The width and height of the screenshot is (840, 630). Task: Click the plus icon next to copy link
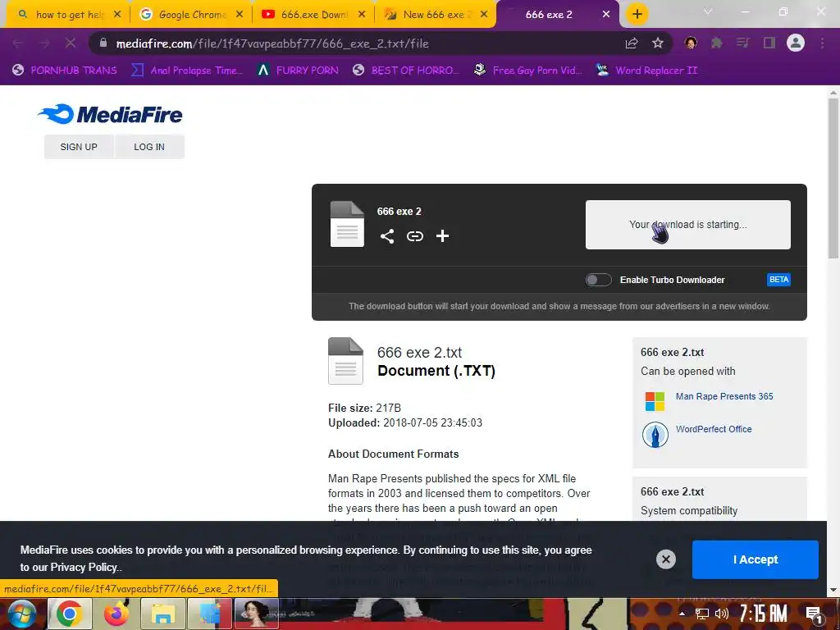tap(442, 236)
